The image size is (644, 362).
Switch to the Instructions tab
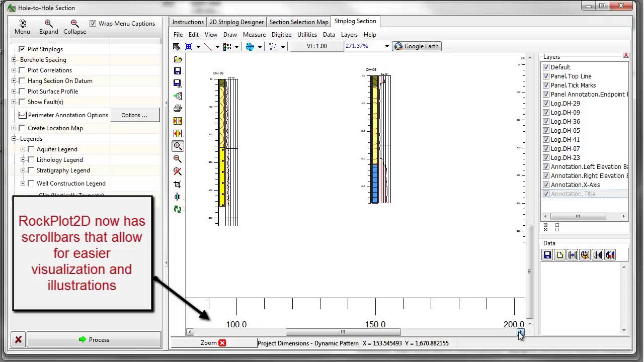coord(188,22)
